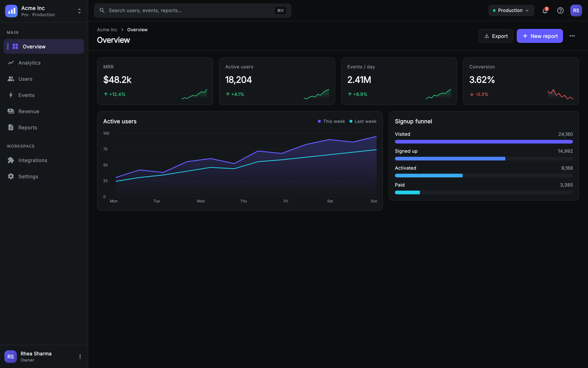The height and width of the screenshot is (368, 588).
Task: Open the Production environment dropdown
Action: [x=511, y=10]
